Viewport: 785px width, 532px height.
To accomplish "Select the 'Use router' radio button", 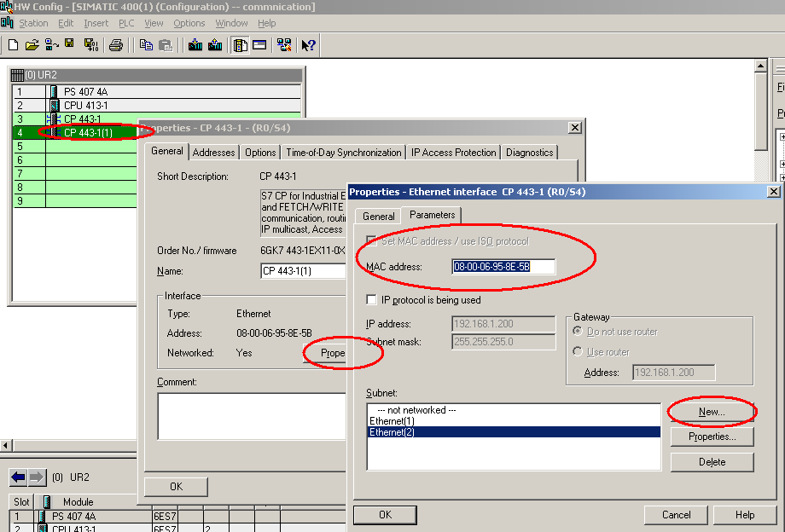I will point(578,352).
